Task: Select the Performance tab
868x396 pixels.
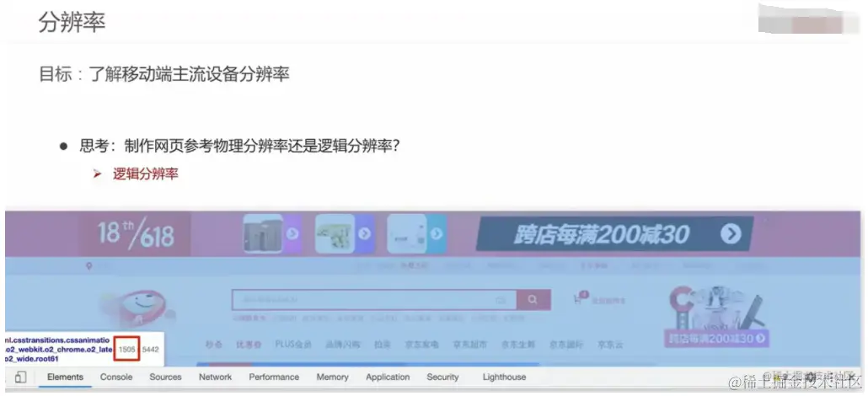Action: coord(274,377)
